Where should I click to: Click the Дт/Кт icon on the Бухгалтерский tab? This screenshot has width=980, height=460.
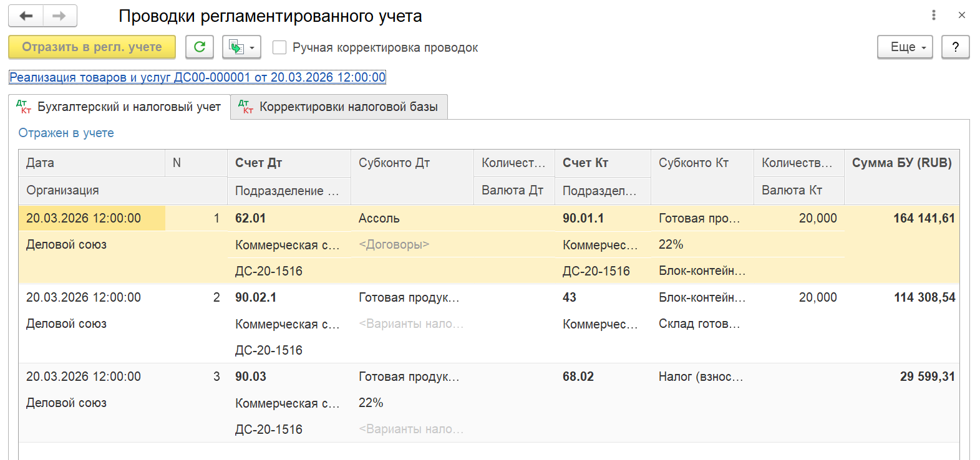coord(24,107)
